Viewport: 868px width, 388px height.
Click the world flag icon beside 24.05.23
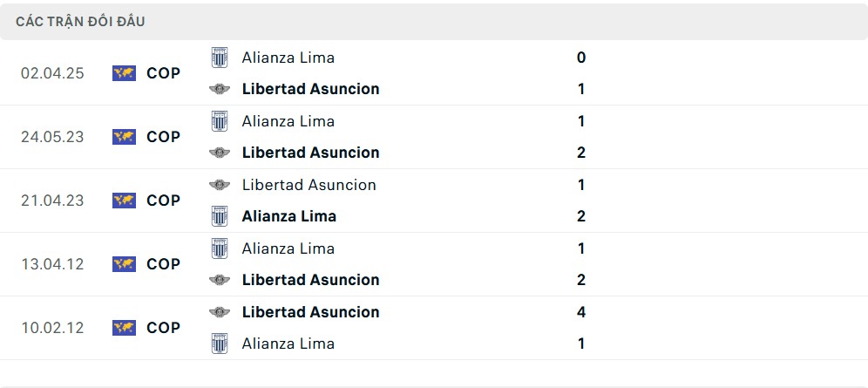tap(124, 137)
